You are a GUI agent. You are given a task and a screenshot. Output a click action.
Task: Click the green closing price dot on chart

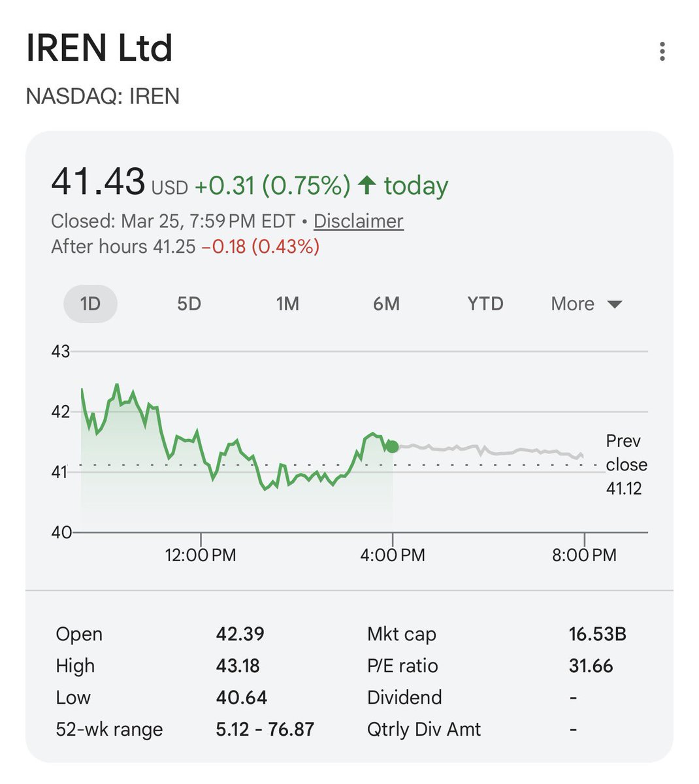pyautogui.click(x=392, y=447)
